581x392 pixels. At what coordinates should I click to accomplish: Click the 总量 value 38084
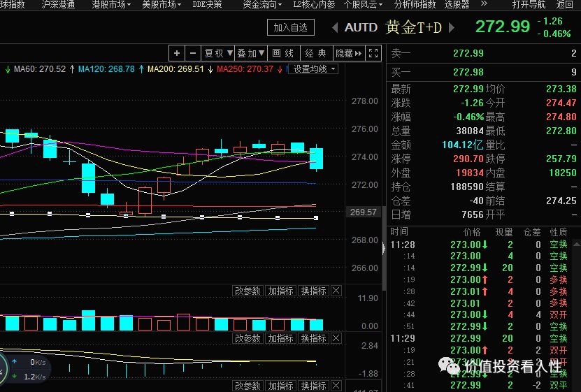(470, 131)
